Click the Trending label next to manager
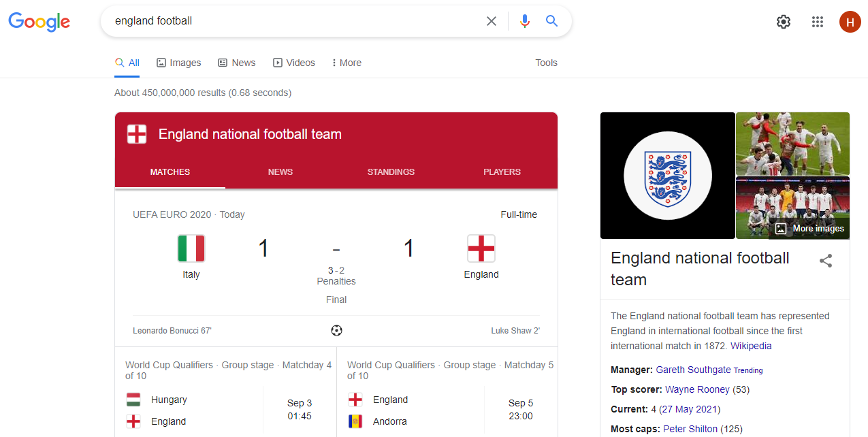The image size is (868, 437). tap(748, 370)
